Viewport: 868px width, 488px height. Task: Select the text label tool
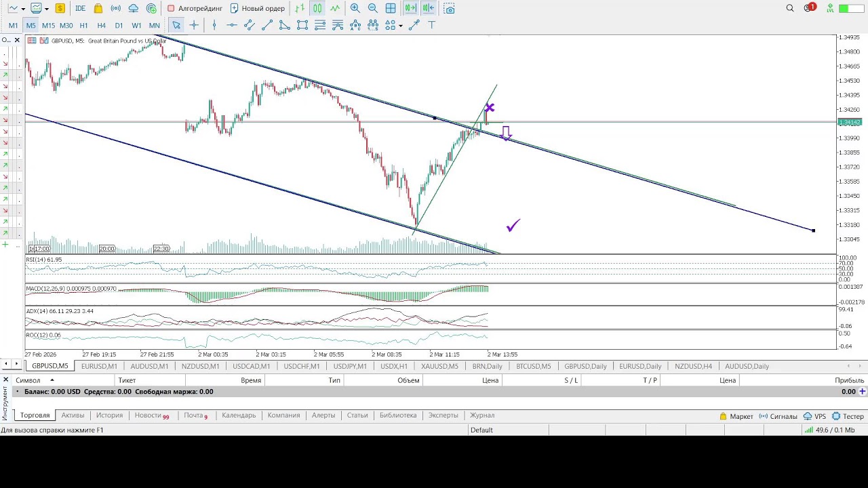pos(431,25)
